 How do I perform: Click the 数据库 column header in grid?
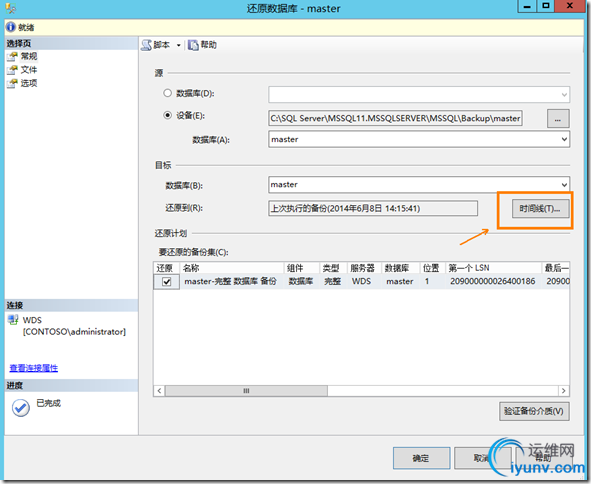(400, 268)
